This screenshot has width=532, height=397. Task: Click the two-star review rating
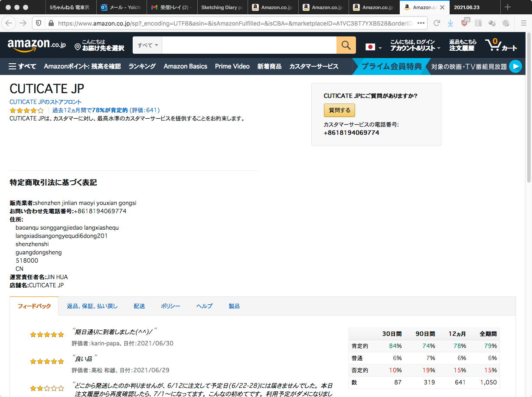click(x=47, y=388)
